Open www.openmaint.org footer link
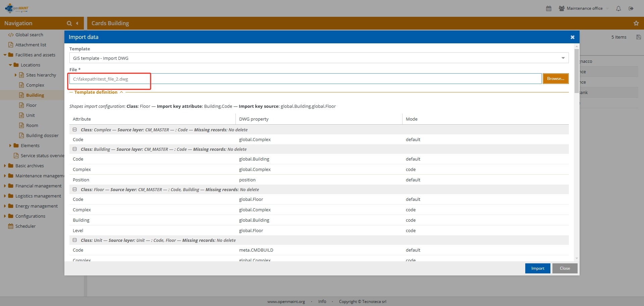Image resolution: width=644 pixels, height=306 pixels. [x=286, y=302]
